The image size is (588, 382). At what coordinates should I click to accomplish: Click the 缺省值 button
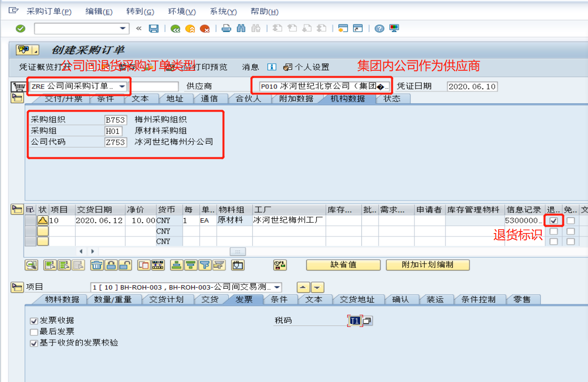click(343, 265)
